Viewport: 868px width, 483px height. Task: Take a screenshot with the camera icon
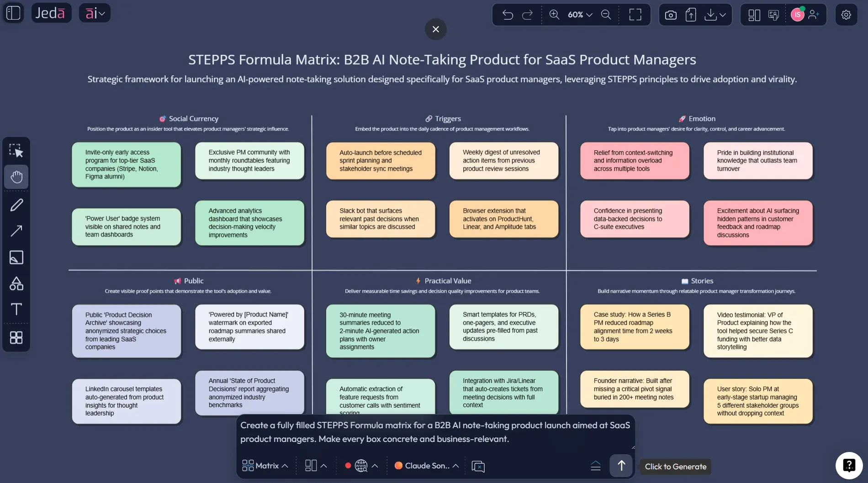(x=670, y=15)
